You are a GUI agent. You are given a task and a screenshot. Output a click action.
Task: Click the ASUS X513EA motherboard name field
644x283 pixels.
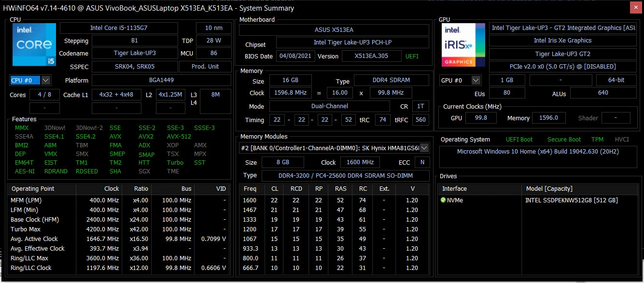tap(334, 30)
